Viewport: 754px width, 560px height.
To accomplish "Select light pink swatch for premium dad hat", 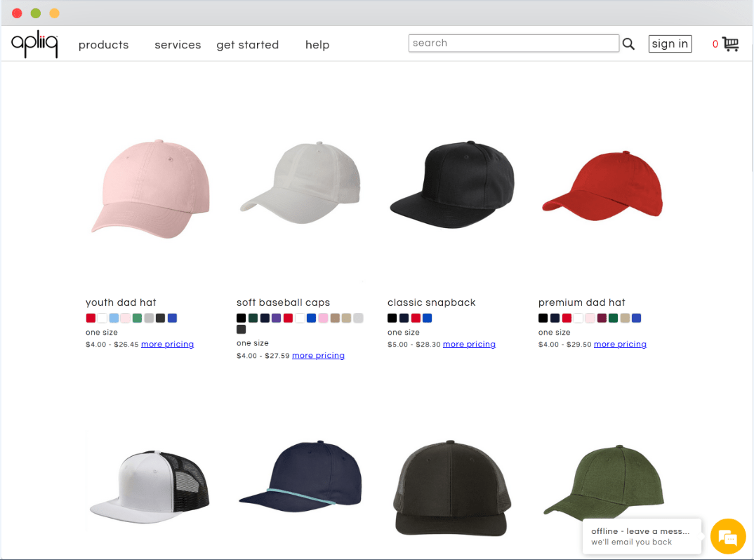I will [590, 318].
